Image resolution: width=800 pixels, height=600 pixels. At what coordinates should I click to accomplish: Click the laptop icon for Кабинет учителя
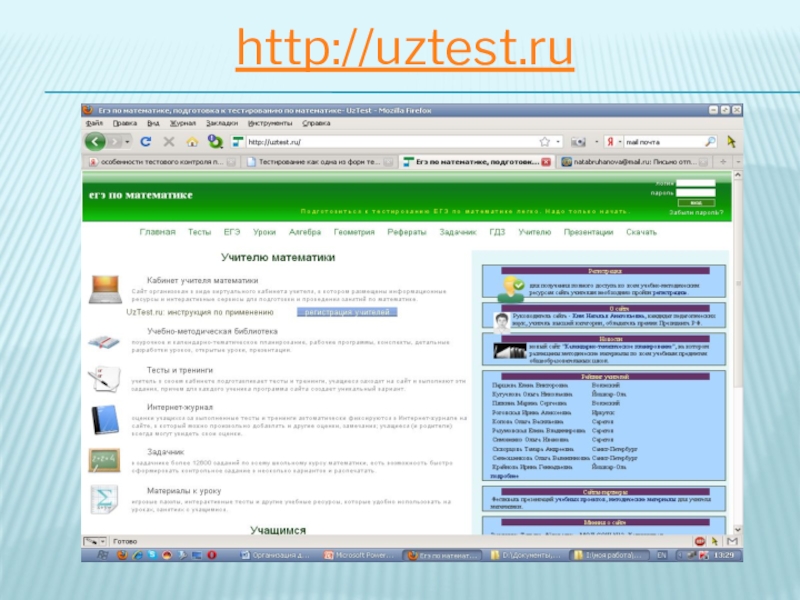coord(106,289)
